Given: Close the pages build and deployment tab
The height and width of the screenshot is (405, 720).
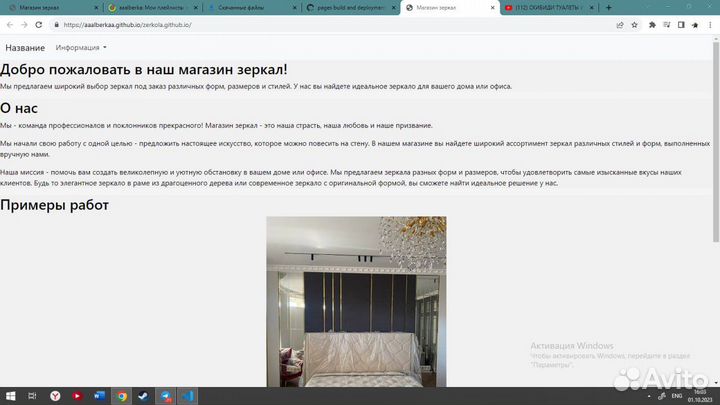Looking at the screenshot, I should [x=393, y=8].
